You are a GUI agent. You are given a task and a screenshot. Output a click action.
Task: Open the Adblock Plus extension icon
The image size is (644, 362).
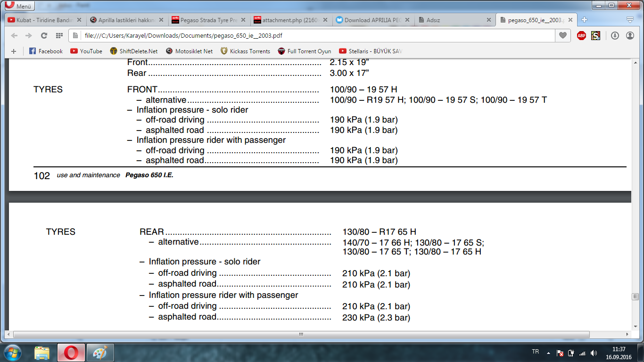[581, 35]
